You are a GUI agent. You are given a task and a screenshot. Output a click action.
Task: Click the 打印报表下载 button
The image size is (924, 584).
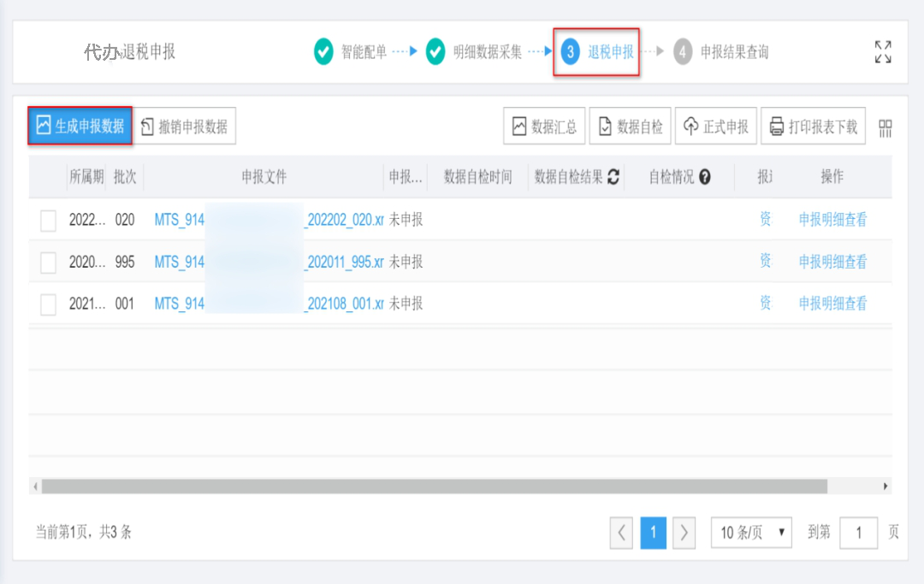tap(814, 126)
